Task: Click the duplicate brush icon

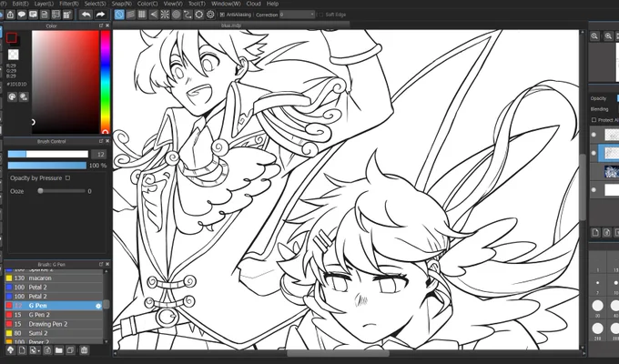Action: pos(70,350)
